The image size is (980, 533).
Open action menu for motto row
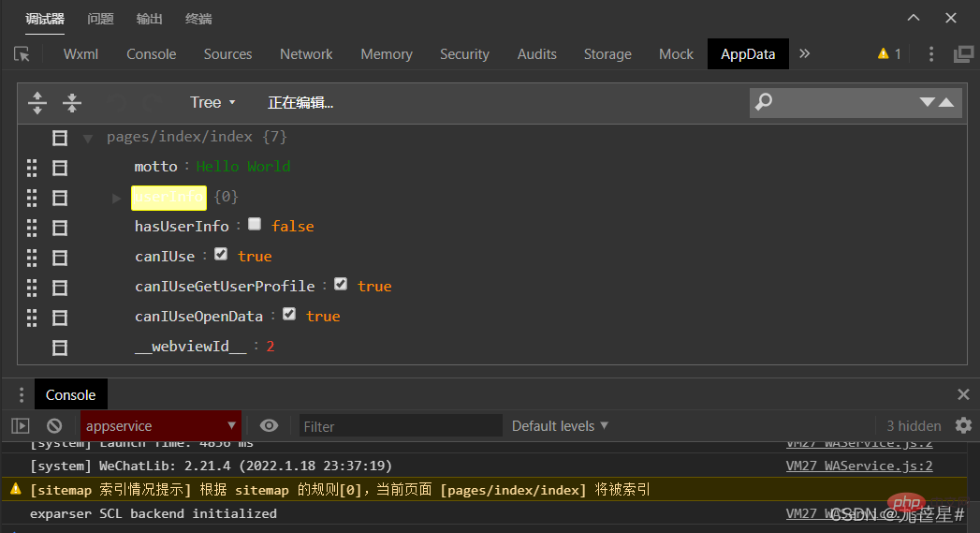pos(60,168)
